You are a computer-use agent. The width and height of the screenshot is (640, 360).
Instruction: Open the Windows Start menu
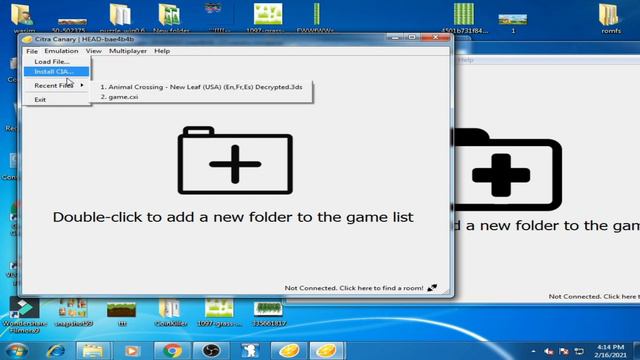tap(17, 351)
